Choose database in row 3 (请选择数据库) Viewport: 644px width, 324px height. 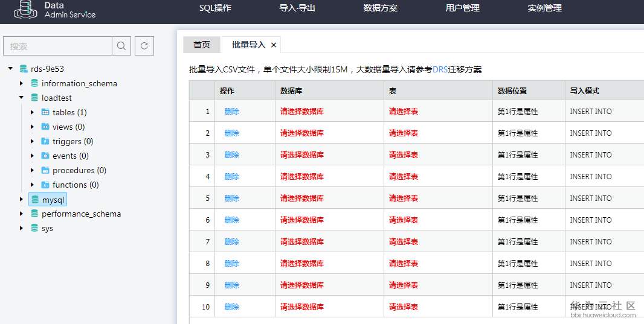302,155
